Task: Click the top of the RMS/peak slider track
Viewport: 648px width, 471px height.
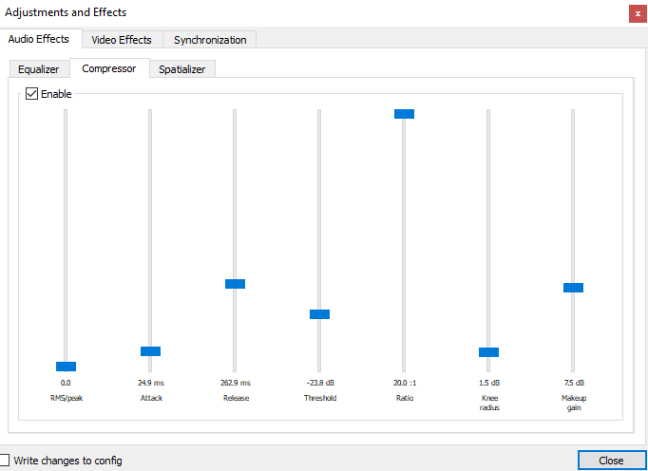Action: (66, 114)
